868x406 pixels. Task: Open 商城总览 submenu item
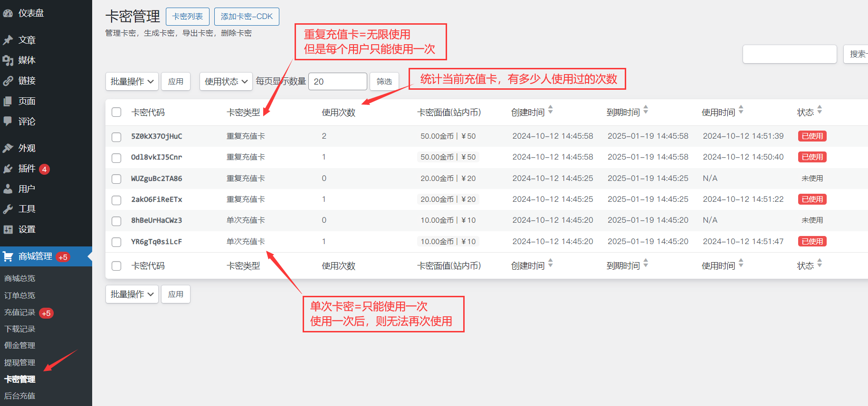tap(20, 278)
